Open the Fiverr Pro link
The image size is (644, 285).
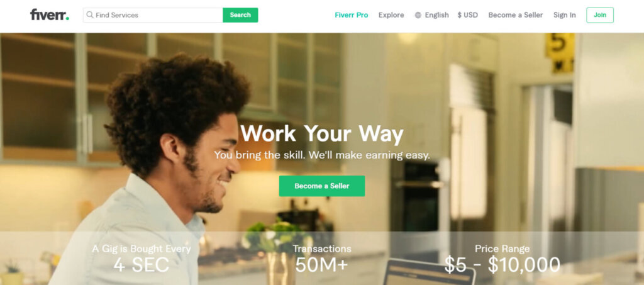[351, 15]
